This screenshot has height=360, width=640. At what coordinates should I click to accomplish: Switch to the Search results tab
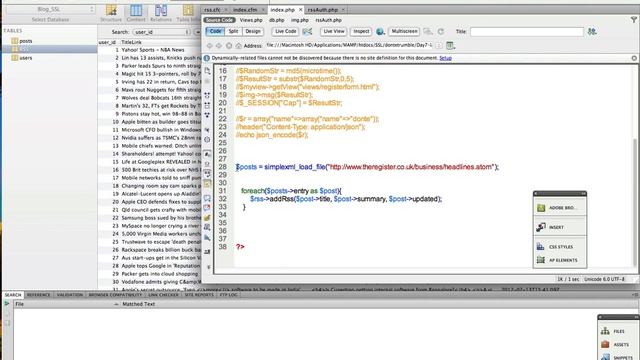[x=13, y=295]
